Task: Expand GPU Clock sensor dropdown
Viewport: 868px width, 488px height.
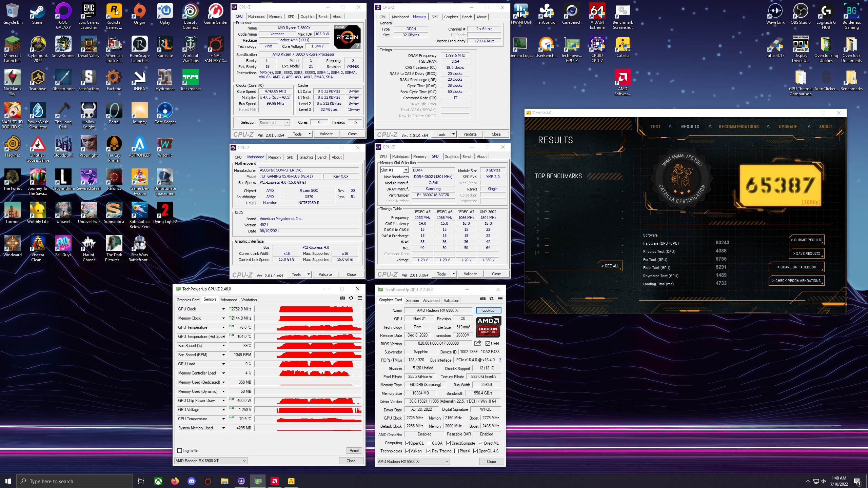Action: pos(223,309)
